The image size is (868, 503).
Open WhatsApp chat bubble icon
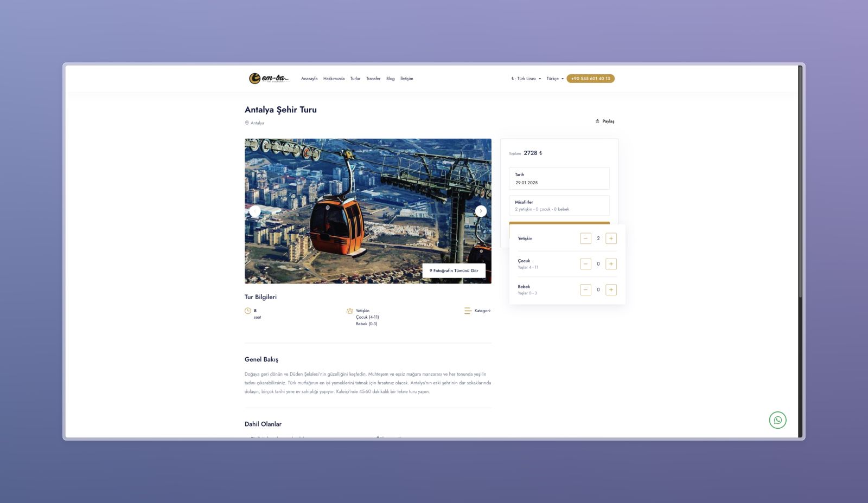pos(777,420)
